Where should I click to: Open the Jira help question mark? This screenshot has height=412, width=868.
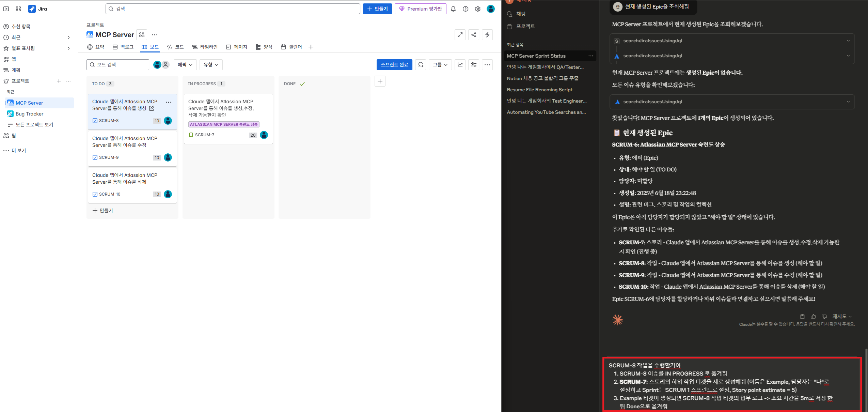[465, 9]
